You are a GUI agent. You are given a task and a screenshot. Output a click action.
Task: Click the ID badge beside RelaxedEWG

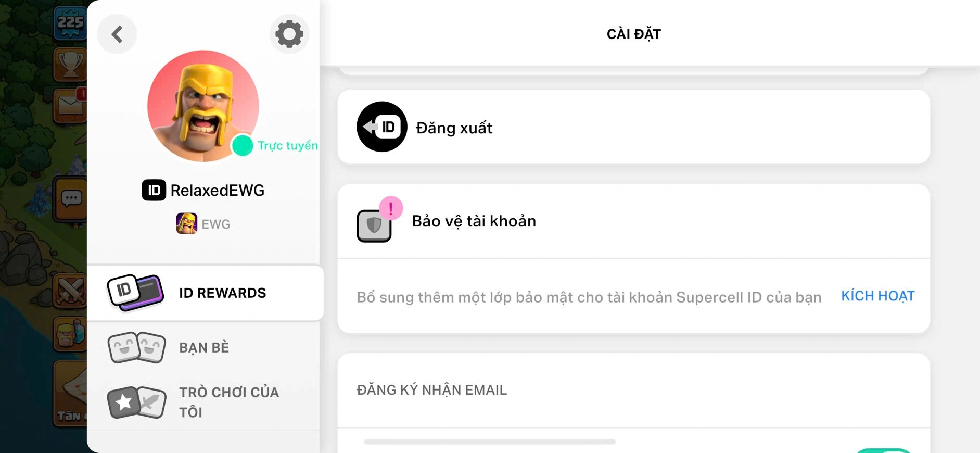(x=154, y=190)
